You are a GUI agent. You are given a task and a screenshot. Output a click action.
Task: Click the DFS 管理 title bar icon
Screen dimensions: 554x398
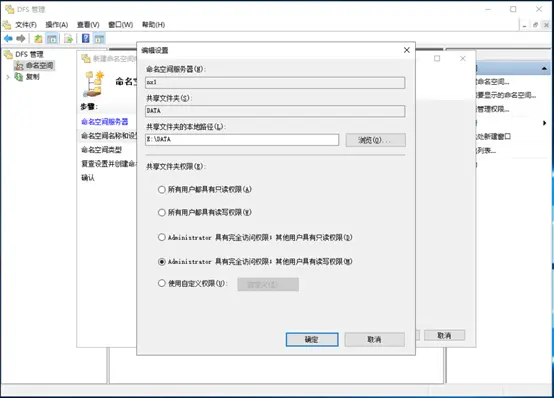click(10, 9)
